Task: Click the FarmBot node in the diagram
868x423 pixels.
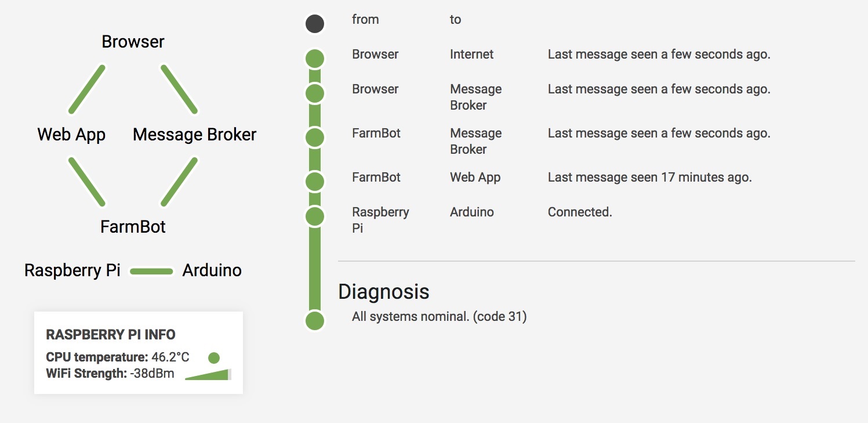Action: [x=133, y=227]
